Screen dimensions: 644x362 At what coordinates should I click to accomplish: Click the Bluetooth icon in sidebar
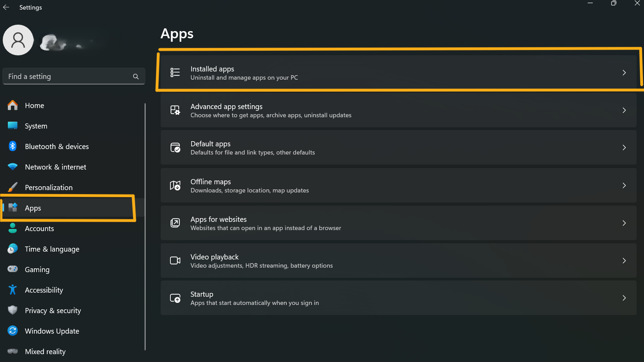click(13, 146)
